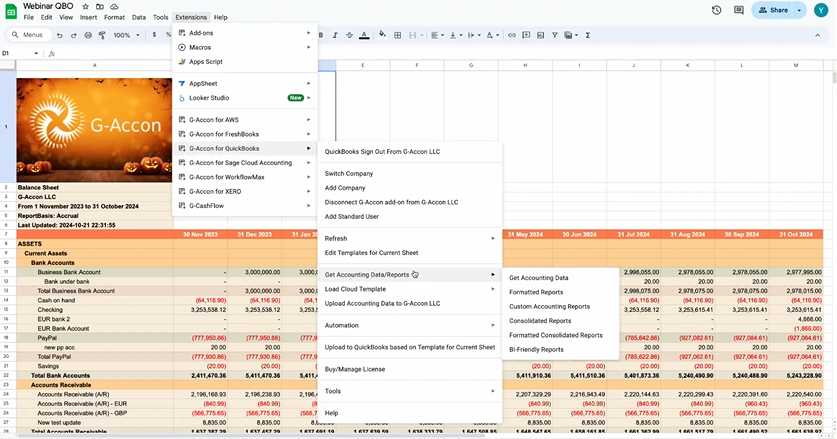Open text color picker
This screenshot has height=439, width=837.
[x=364, y=35]
